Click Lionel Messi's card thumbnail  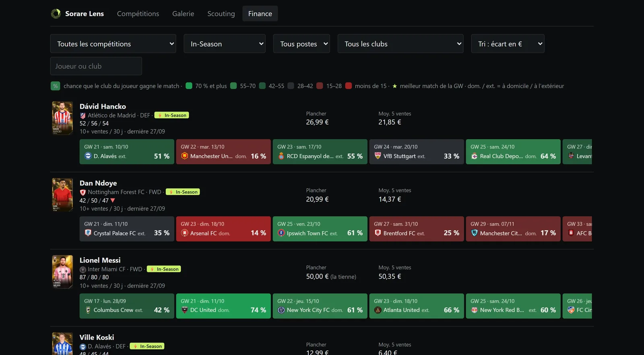[62, 272]
